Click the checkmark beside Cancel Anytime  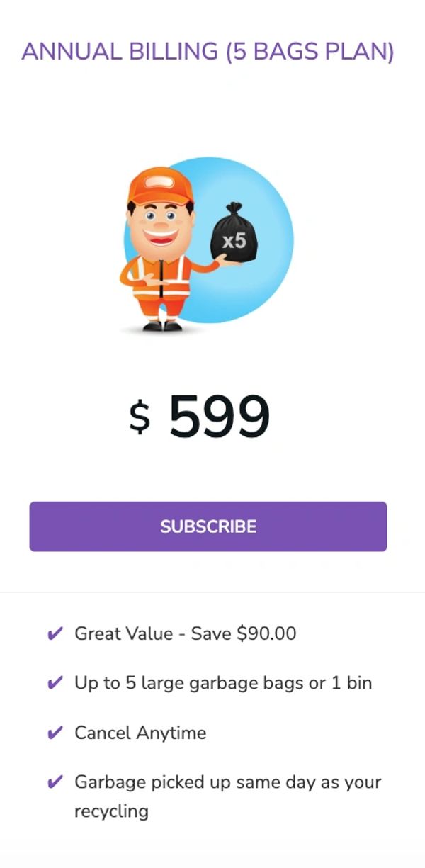55,733
